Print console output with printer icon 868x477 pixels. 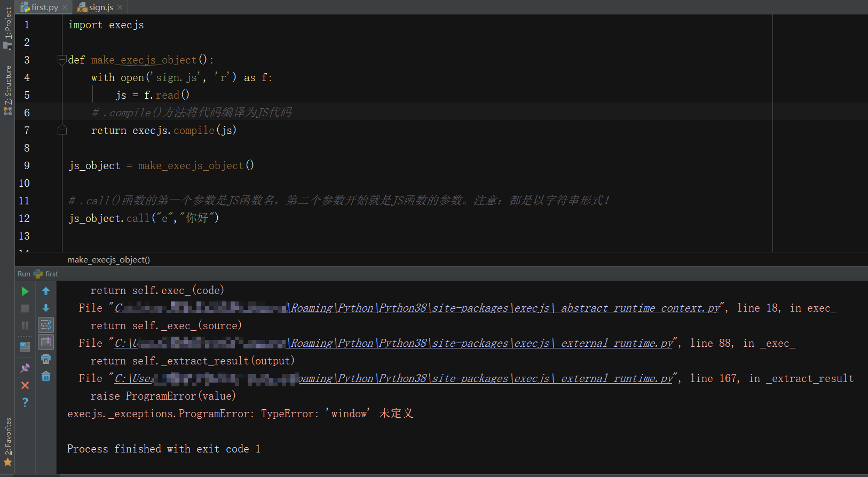46,359
